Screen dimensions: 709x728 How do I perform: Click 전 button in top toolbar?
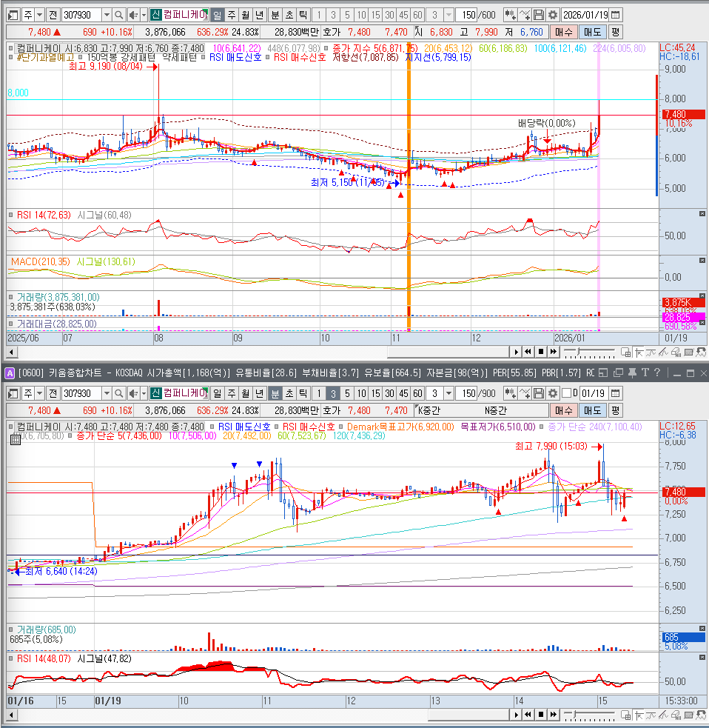coord(53,15)
